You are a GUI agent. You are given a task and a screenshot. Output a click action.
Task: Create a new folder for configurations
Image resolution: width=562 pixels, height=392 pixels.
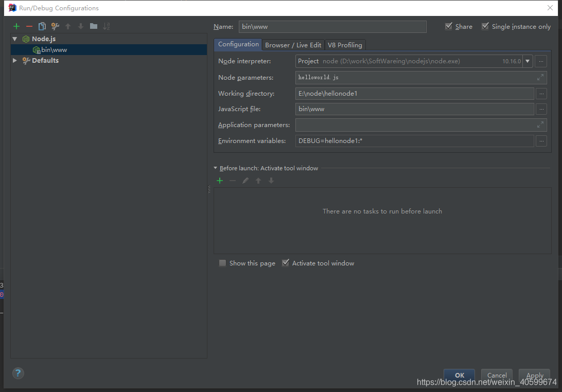click(94, 26)
